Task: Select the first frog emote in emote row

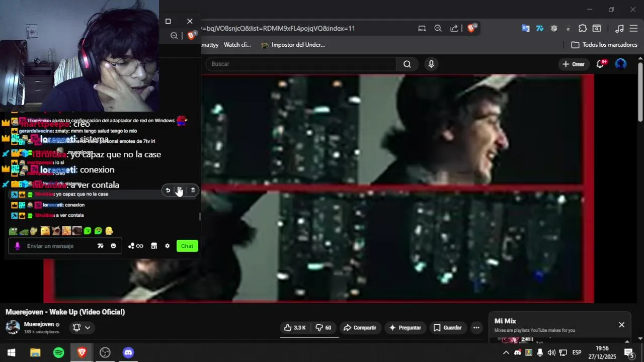Action: pyautogui.click(x=13, y=231)
